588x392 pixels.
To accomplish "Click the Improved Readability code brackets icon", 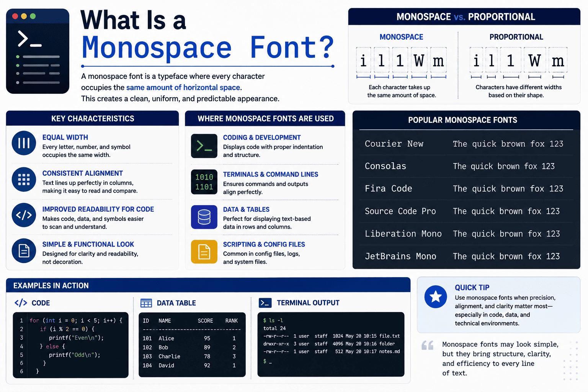I will [24, 215].
